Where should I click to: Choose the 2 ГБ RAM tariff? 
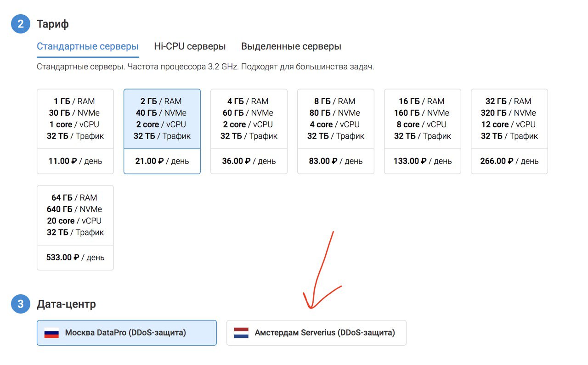pyautogui.click(x=162, y=119)
